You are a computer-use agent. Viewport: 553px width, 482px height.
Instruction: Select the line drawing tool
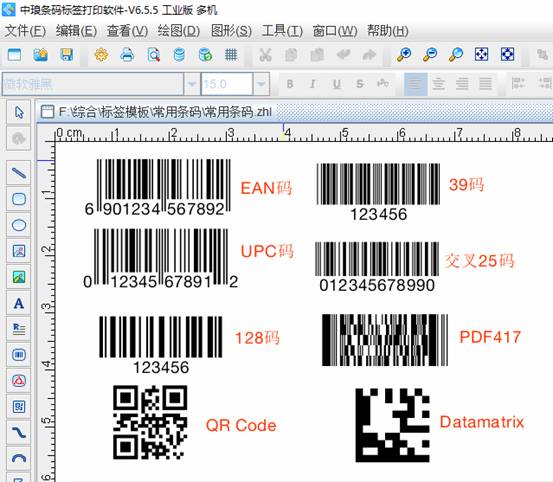(19, 173)
